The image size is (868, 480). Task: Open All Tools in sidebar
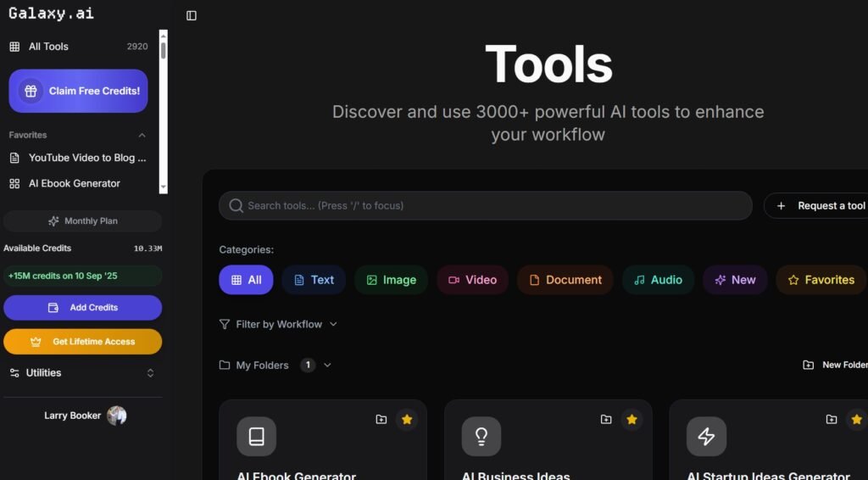coord(48,47)
